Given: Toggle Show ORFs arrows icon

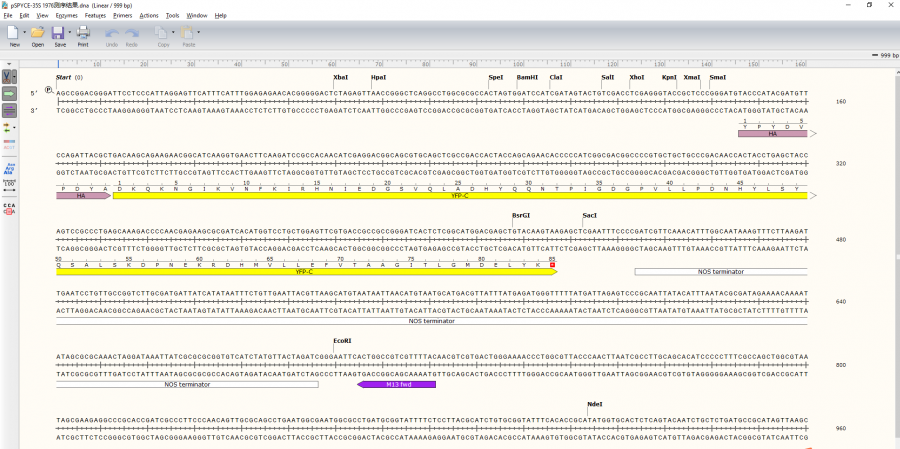Looking at the screenshot, I should (x=7, y=127).
